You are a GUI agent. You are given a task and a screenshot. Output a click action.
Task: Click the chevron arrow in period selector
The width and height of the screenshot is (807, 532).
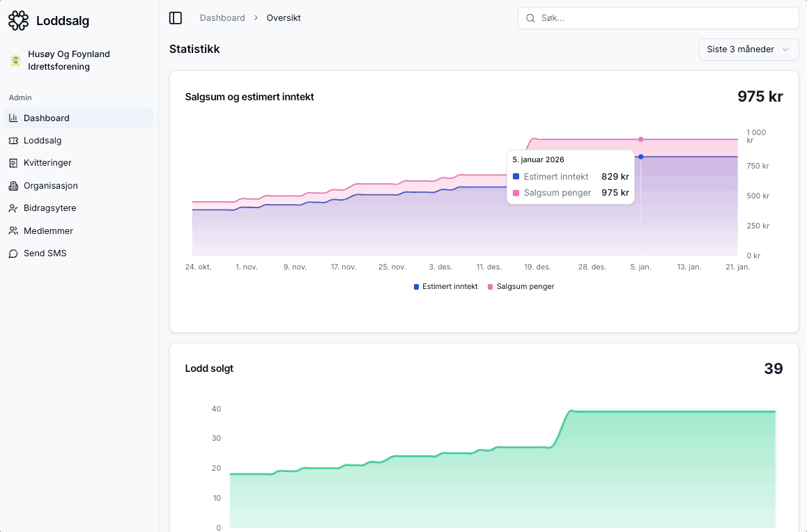click(785, 49)
